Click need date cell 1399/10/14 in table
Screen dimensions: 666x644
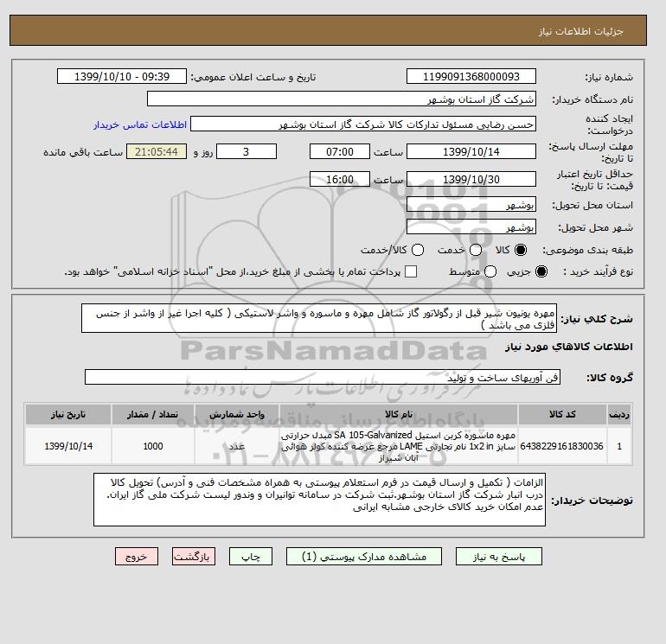[x=68, y=446]
